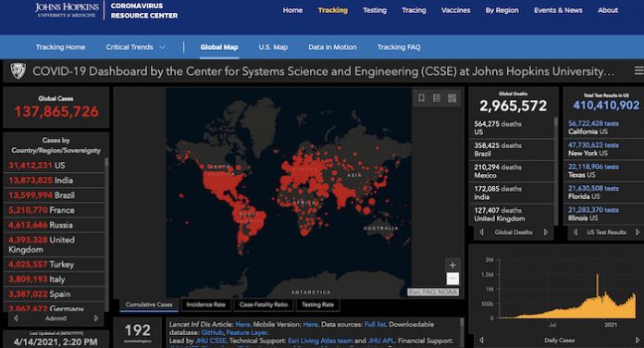Go to previous panel before Admin0

tap(16, 318)
